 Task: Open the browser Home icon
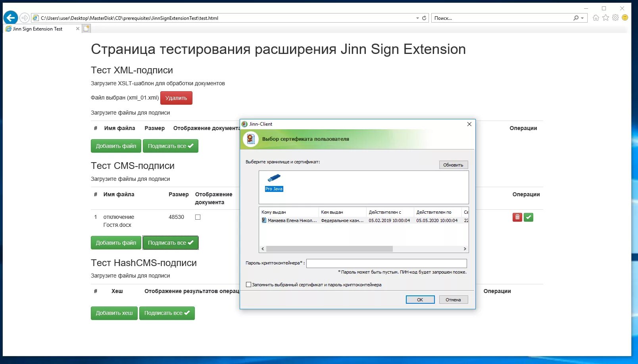pos(596,18)
